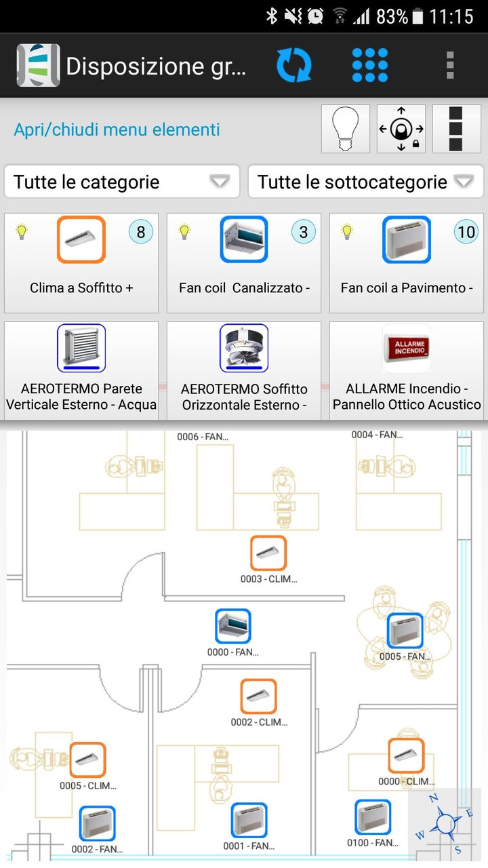Click Apri/chiudi menu elementi link
The width and height of the screenshot is (488, 868).
coord(117,130)
